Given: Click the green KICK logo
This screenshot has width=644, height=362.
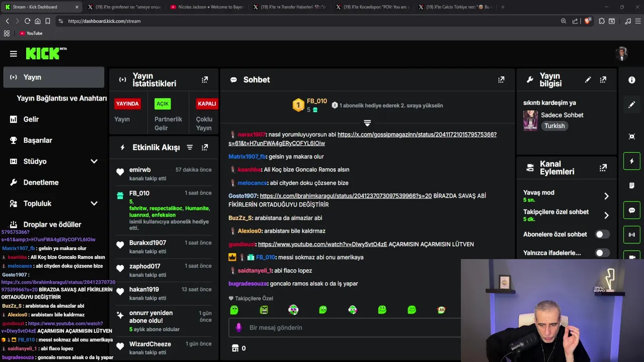Looking at the screenshot, I should coord(46,53).
